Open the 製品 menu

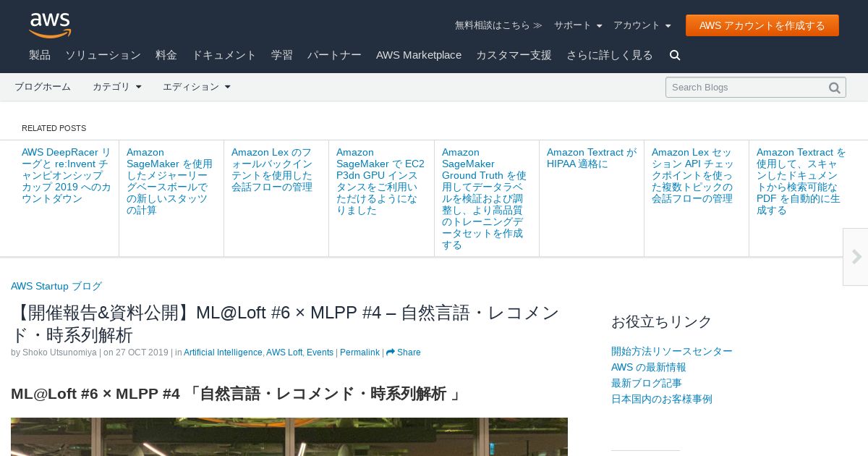tap(40, 55)
